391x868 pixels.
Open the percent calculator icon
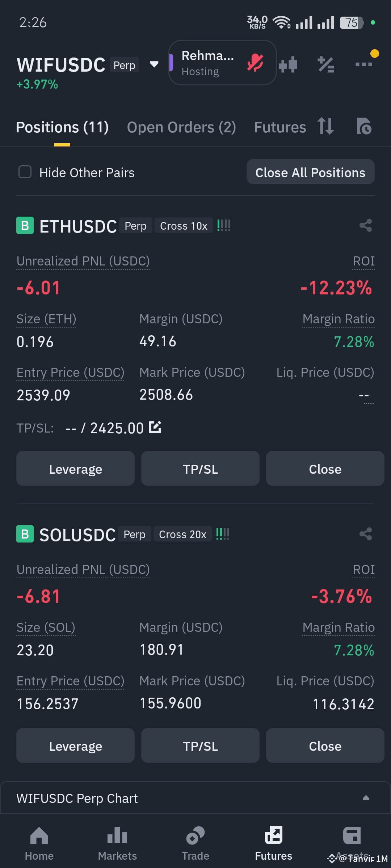pyautogui.click(x=326, y=65)
